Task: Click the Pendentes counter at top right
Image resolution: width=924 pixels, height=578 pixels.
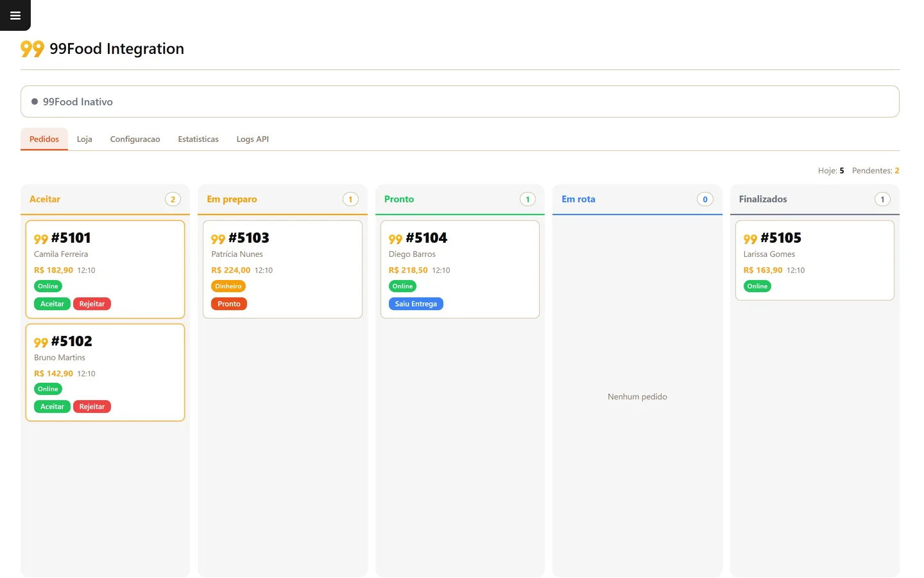Action: [875, 170]
